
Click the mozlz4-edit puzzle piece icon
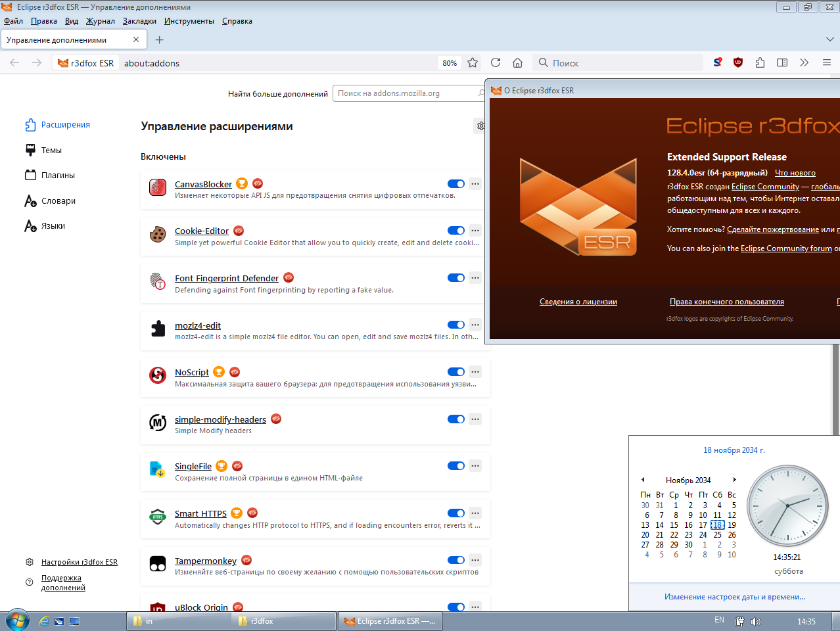point(158,329)
